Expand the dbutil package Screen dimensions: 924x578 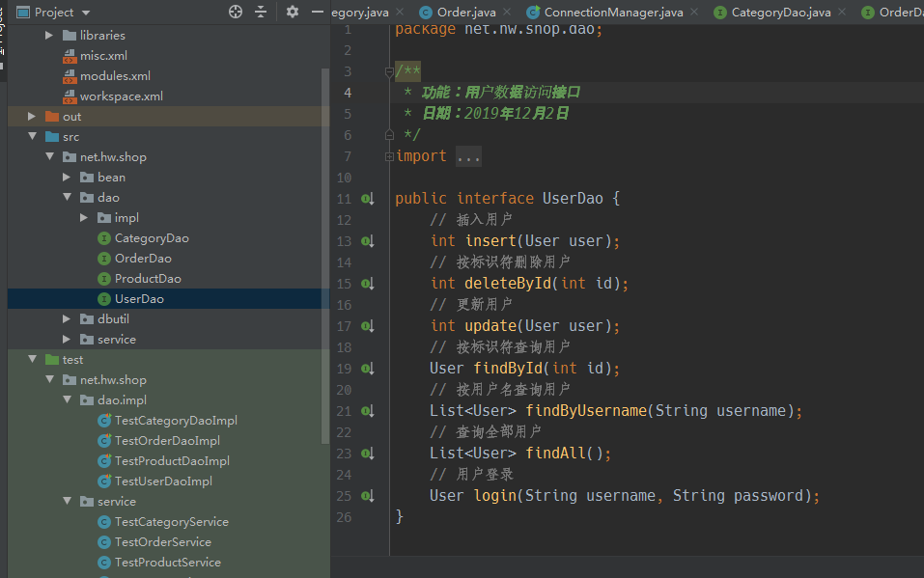coord(67,318)
